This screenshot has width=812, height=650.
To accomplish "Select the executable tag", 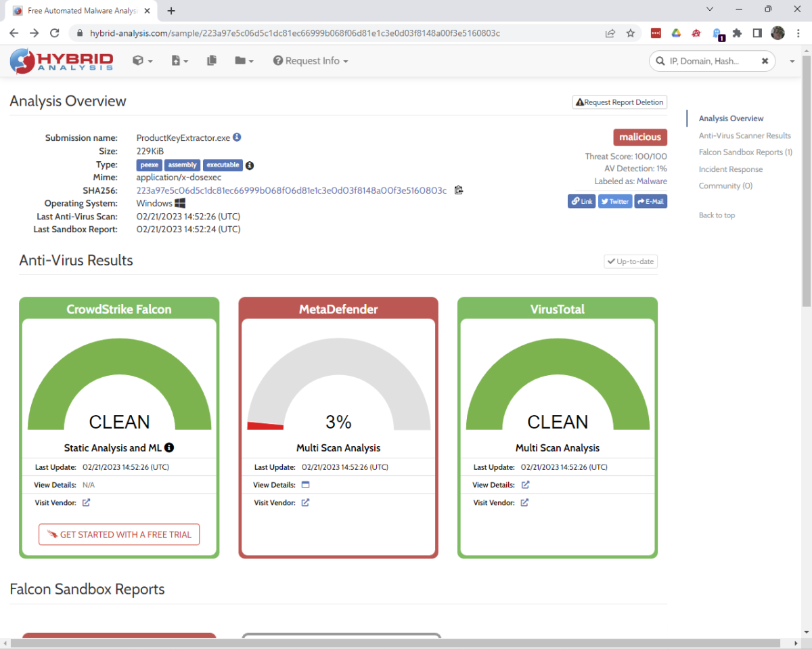I will [223, 165].
